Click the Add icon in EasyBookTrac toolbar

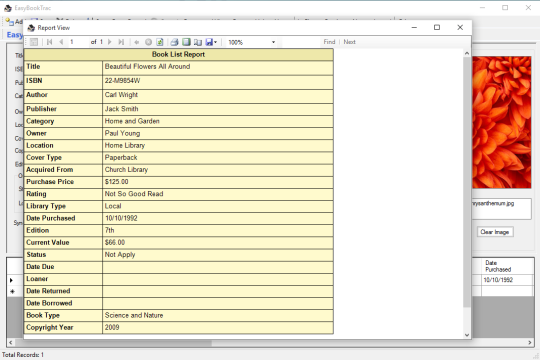(10, 22)
